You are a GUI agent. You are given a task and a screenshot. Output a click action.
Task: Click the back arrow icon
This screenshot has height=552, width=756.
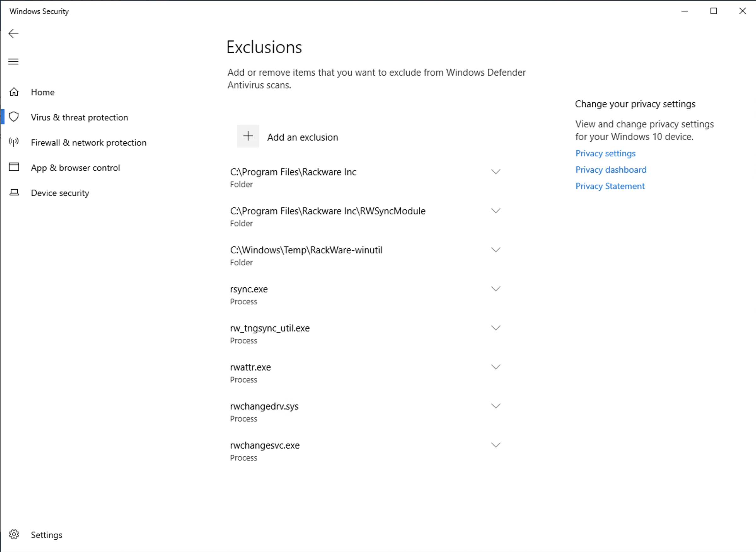tap(13, 33)
